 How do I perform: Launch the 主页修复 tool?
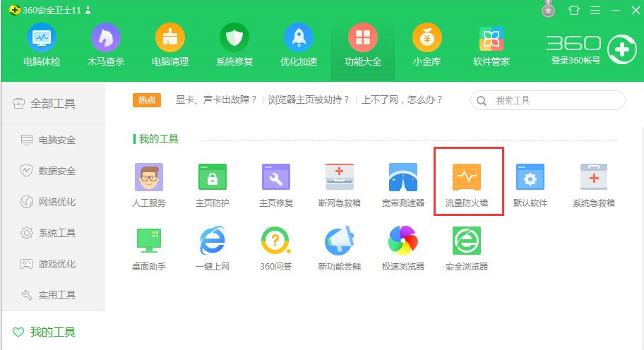pos(276,185)
